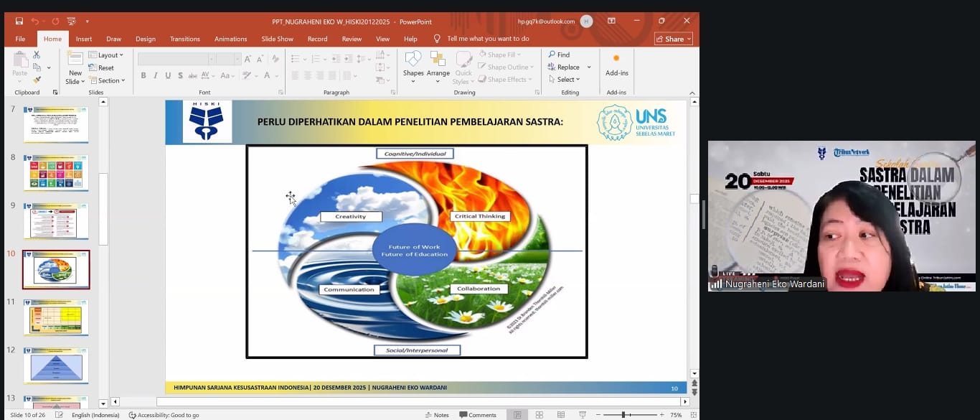Toggle the Notes pane

point(436,415)
